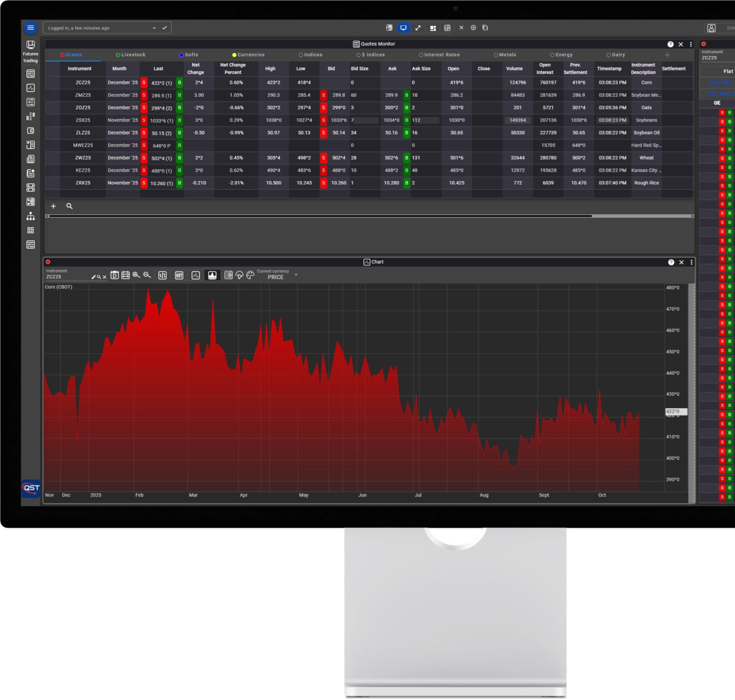
Task: Click the chart zoom in magnifier
Action: click(x=136, y=275)
